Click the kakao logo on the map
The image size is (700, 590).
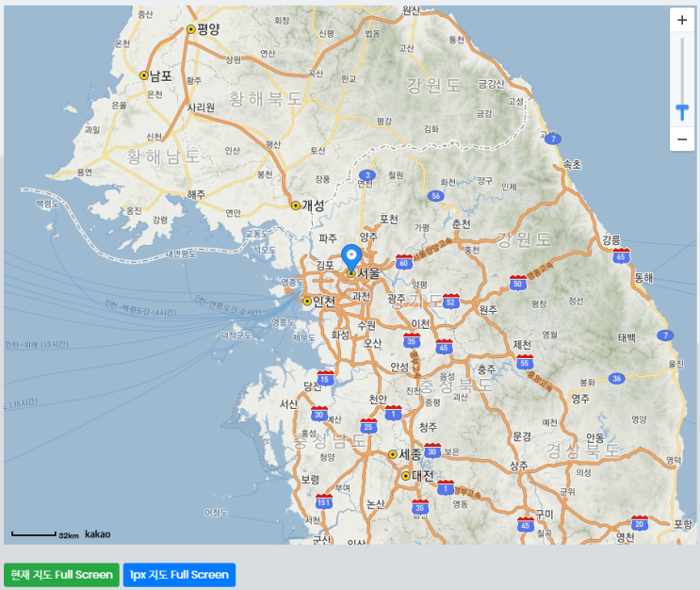98,534
